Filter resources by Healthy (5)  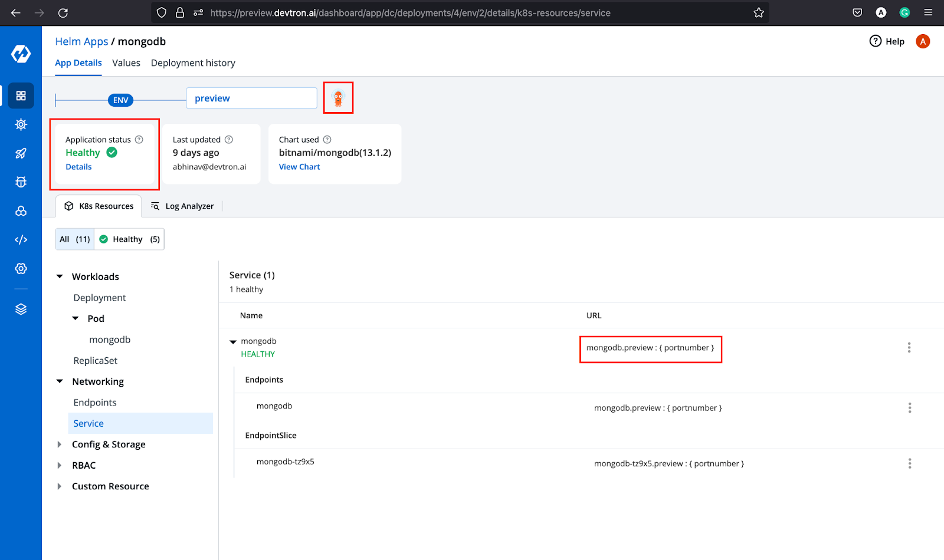tap(129, 239)
